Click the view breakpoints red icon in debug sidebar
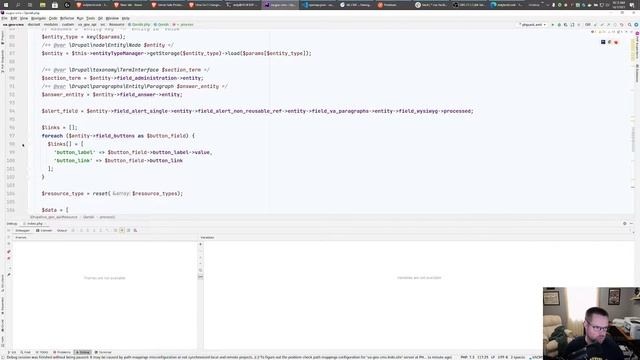 click(9, 252)
